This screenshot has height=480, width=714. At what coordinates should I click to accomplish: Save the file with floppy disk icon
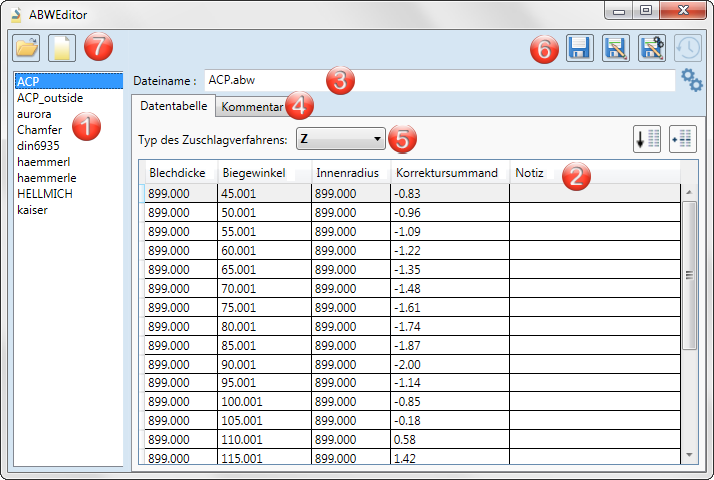[x=577, y=48]
